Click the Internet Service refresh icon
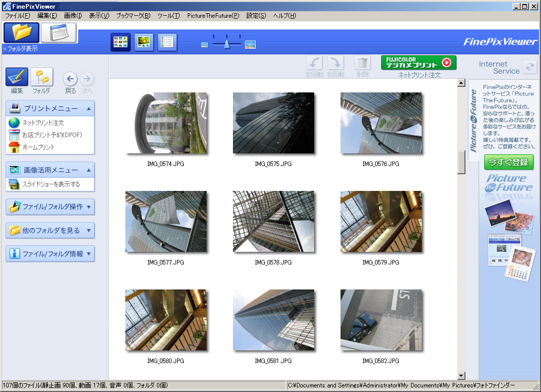The height and width of the screenshot is (392, 541). coord(530,67)
